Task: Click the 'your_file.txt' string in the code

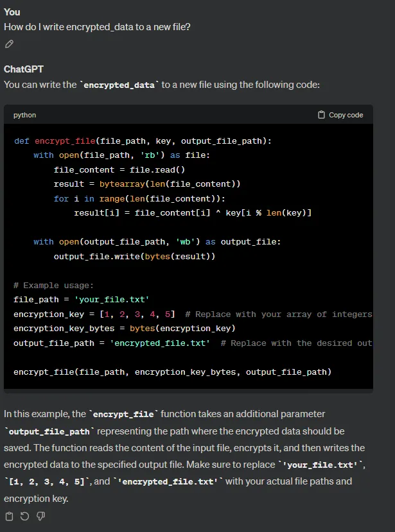Action: click(x=112, y=300)
